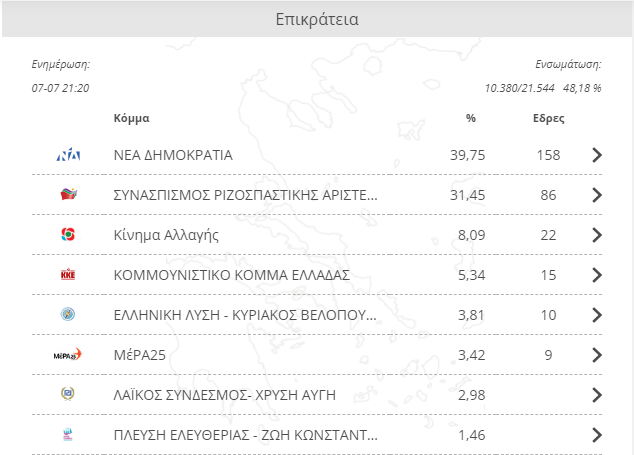The image size is (634, 455).
Task: Click the Ενσωμάτωση: label
Action: pyautogui.click(x=568, y=65)
